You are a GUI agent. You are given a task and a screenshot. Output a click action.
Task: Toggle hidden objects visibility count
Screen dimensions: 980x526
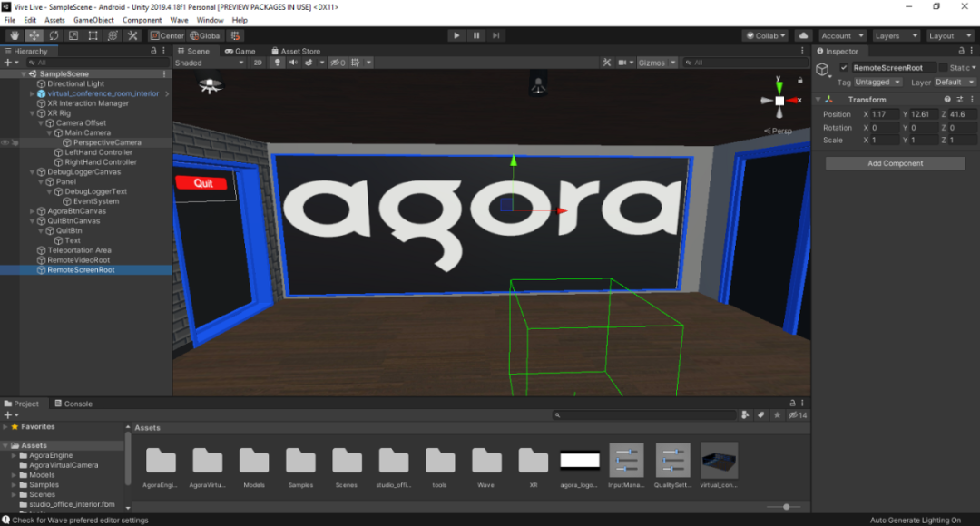[338, 63]
